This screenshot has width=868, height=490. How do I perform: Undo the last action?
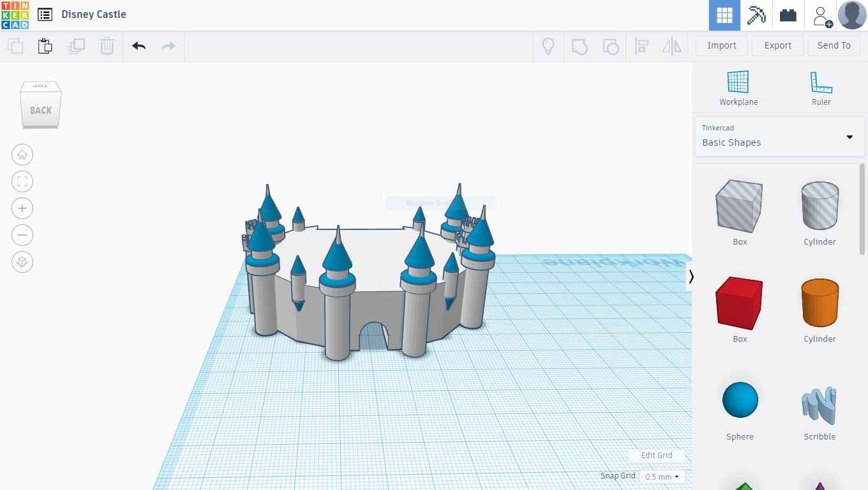click(139, 46)
